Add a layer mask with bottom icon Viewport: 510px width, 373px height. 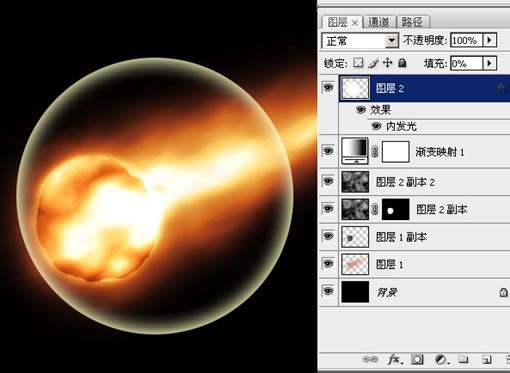[x=417, y=359]
